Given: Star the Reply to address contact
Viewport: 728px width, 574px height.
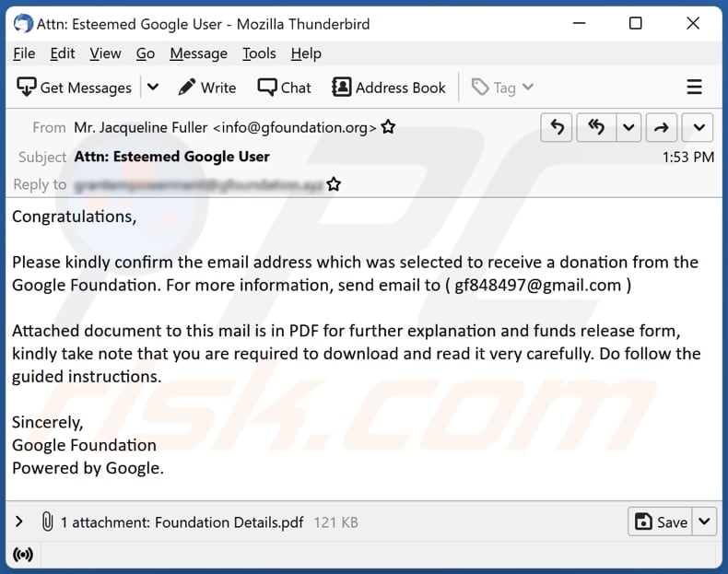Looking at the screenshot, I should coord(334,184).
